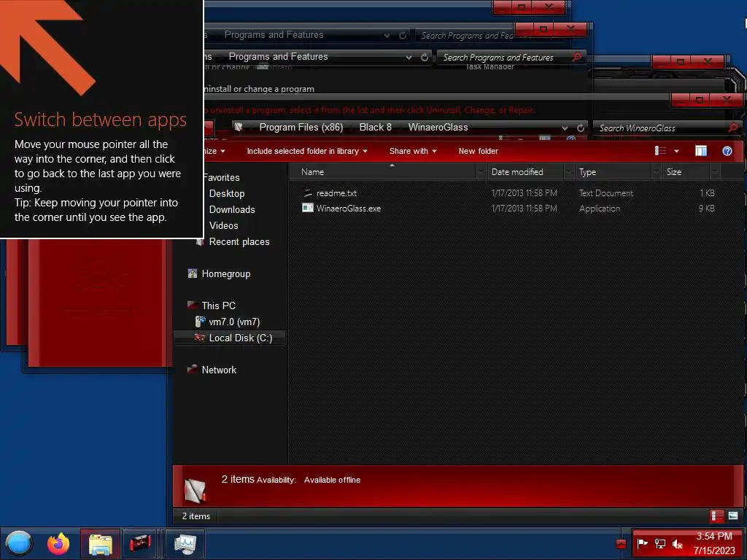The height and width of the screenshot is (560, 747).
Task: Go to Program Files (x86) breadcrumb
Action: [301, 127]
